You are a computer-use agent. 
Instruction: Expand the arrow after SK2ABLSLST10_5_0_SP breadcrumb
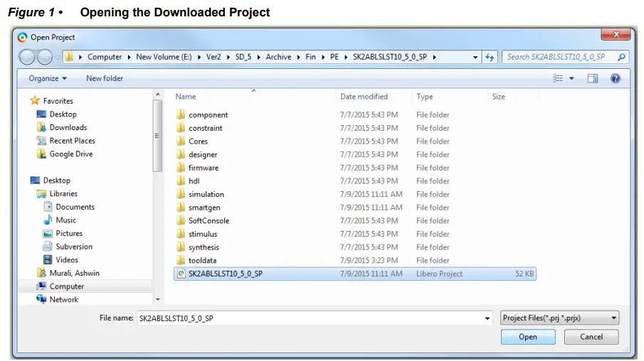(435, 57)
